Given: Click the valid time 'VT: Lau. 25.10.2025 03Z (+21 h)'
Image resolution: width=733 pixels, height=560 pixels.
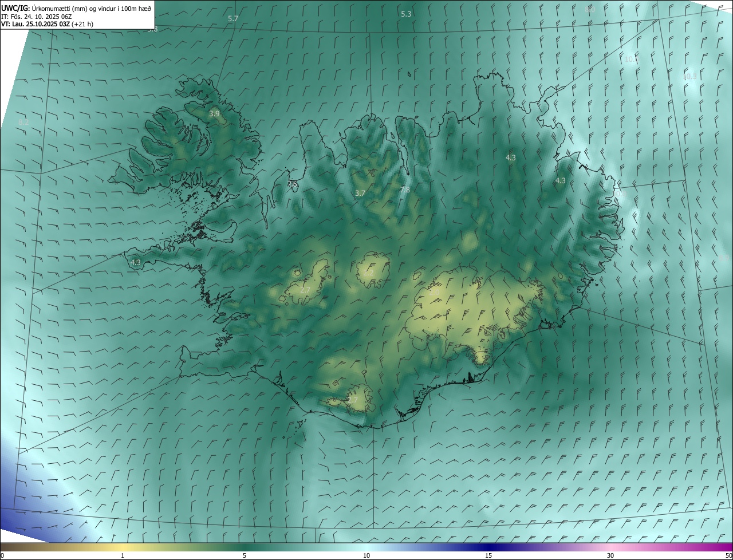Looking at the screenshot, I should (x=48, y=24).
